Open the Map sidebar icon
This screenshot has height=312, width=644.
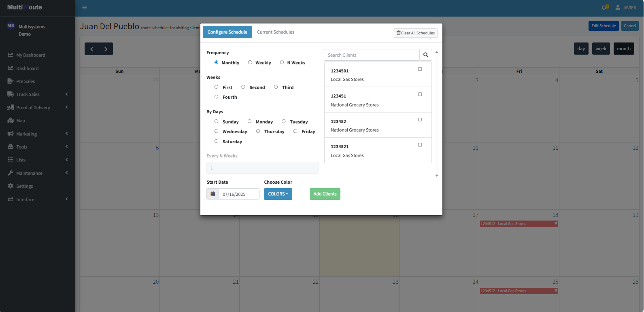11,121
